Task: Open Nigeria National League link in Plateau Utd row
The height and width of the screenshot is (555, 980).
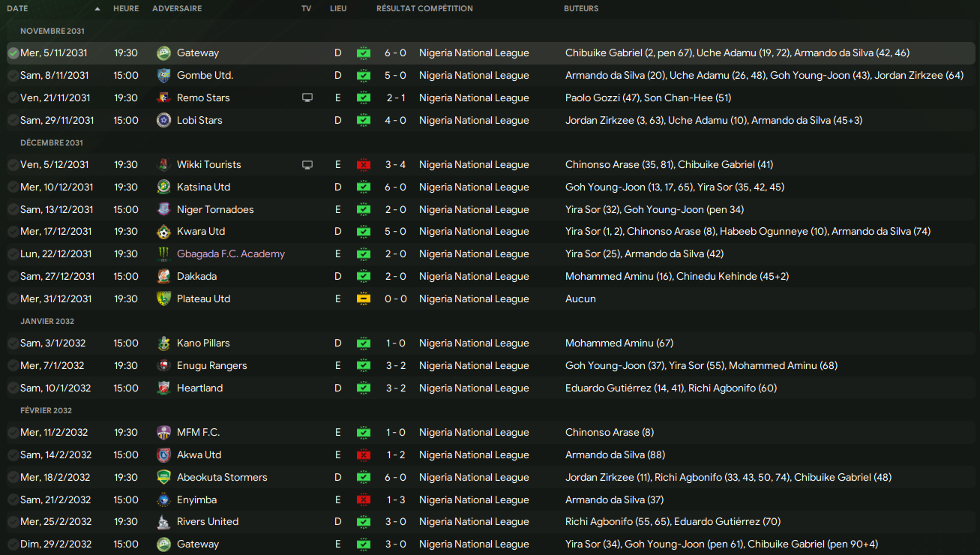Action: coord(474,298)
